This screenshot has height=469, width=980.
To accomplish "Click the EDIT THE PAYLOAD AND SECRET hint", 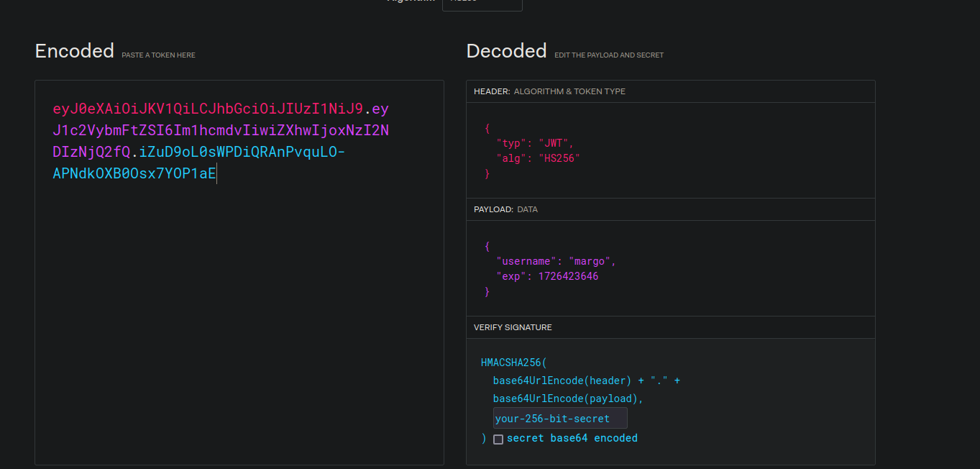I will click(x=609, y=55).
